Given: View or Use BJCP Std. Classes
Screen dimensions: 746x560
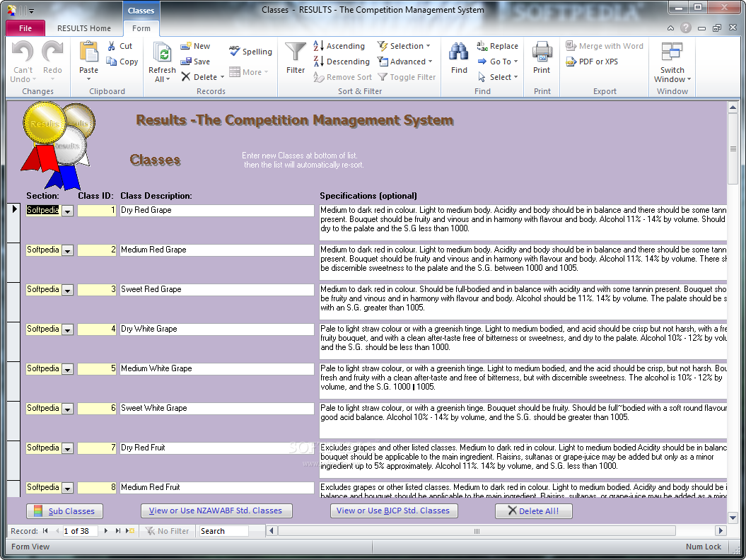Looking at the screenshot, I should tap(394, 511).
